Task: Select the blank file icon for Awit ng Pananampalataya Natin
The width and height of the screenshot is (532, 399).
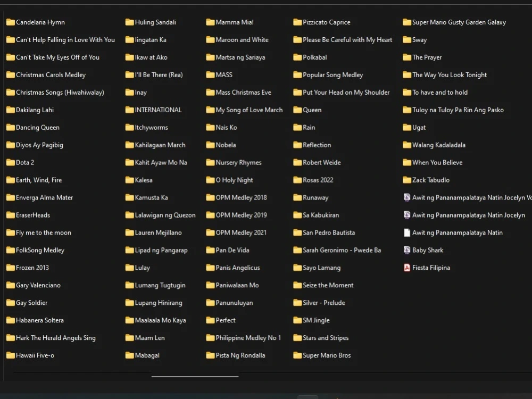Action: click(407, 232)
